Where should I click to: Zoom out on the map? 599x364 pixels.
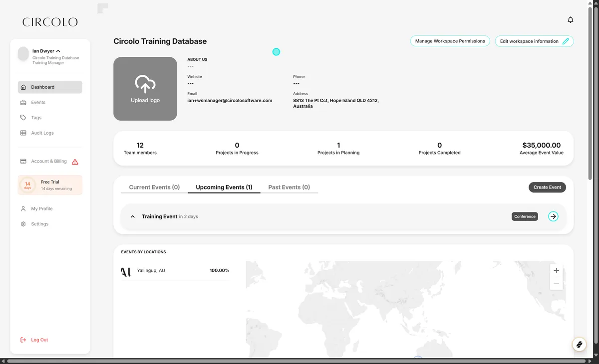(557, 284)
